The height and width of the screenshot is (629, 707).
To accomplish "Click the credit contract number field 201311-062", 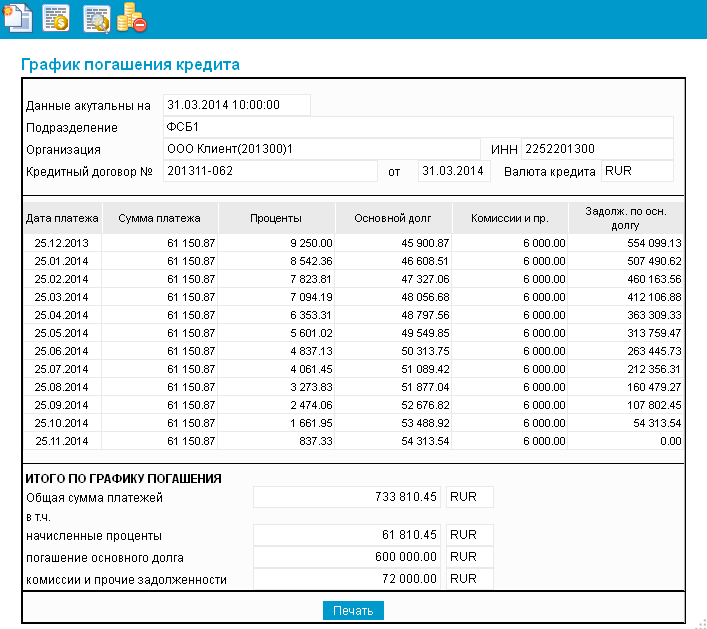I will point(269,171).
